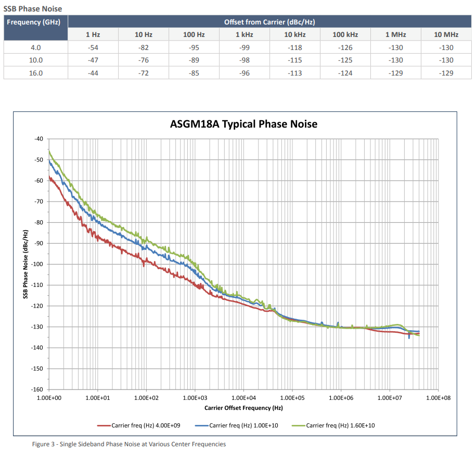The height and width of the screenshot is (452, 476).
Task: Select the "-98" table cell
Action: pos(245,60)
